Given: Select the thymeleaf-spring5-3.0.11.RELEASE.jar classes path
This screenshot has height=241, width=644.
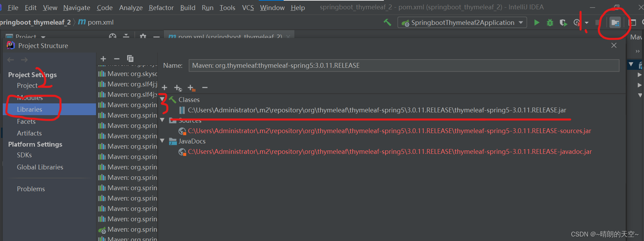Looking at the screenshot, I should (377, 110).
